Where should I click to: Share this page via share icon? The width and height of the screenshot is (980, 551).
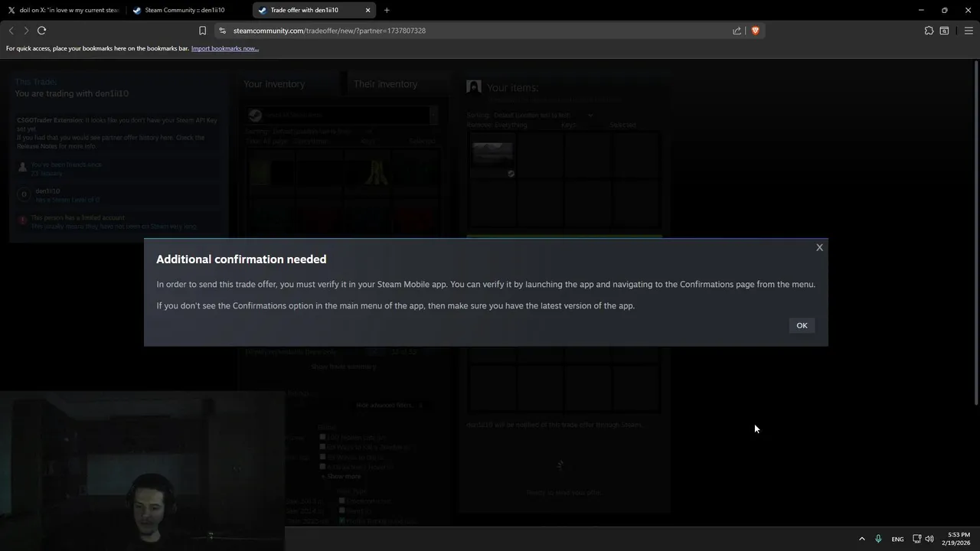(737, 31)
